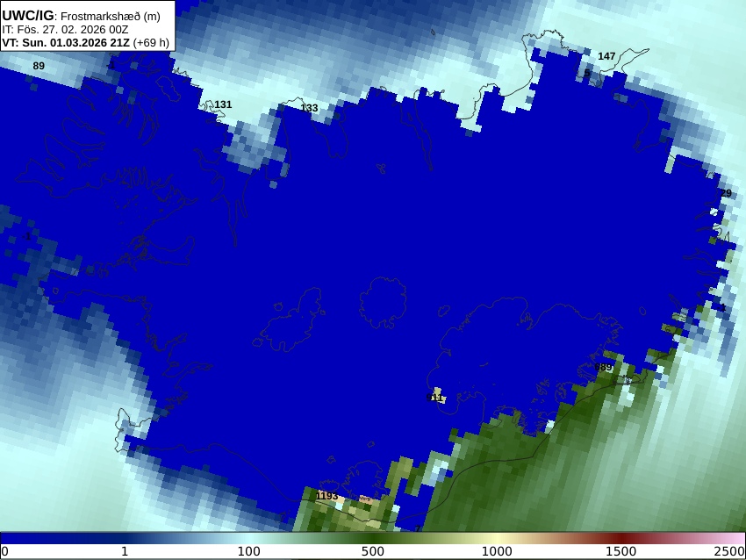Click the UWC/IG Frostmarkshæð title text
Screen dimensions: 746x560
coord(82,16)
